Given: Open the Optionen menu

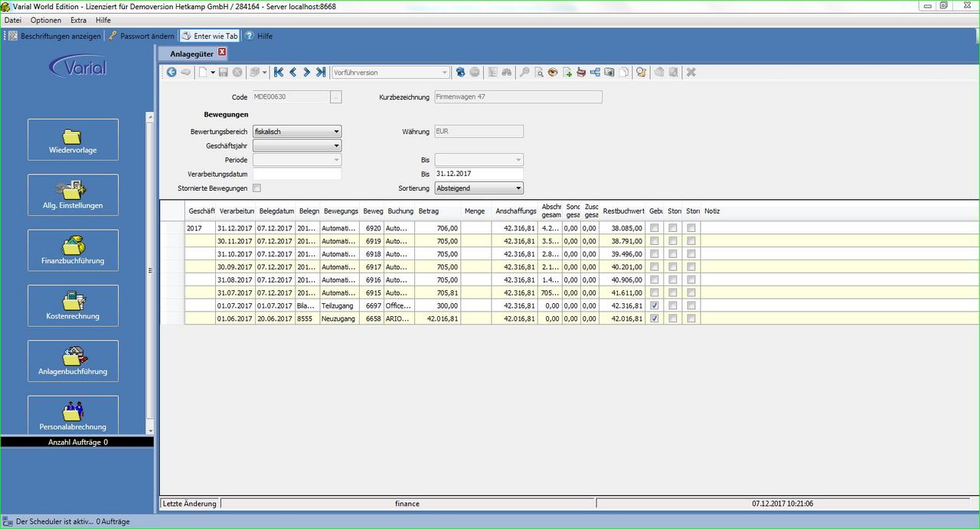Looking at the screenshot, I should [46, 20].
